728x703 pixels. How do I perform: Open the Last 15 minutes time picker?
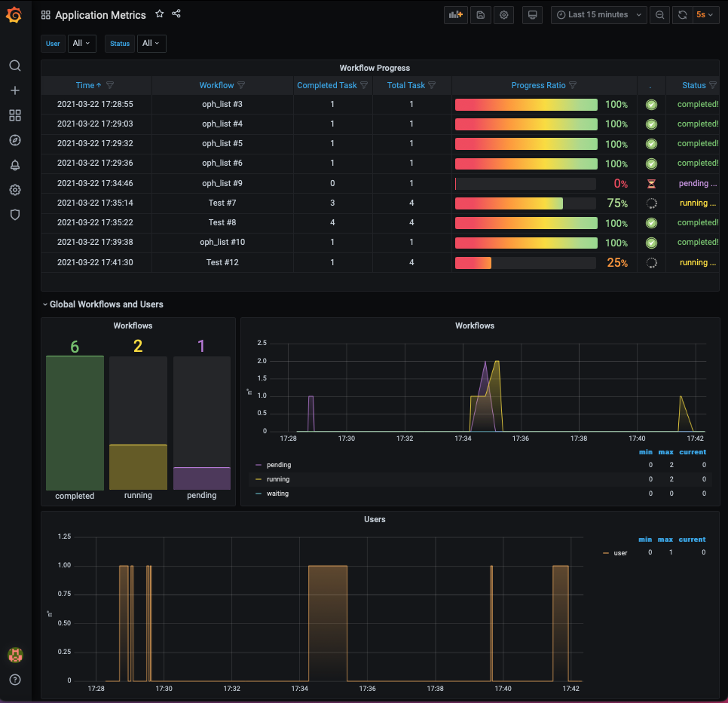click(598, 14)
